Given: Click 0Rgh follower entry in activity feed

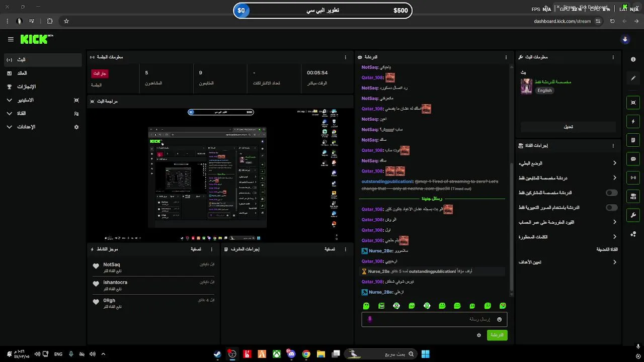Looking at the screenshot, I should (x=153, y=303).
